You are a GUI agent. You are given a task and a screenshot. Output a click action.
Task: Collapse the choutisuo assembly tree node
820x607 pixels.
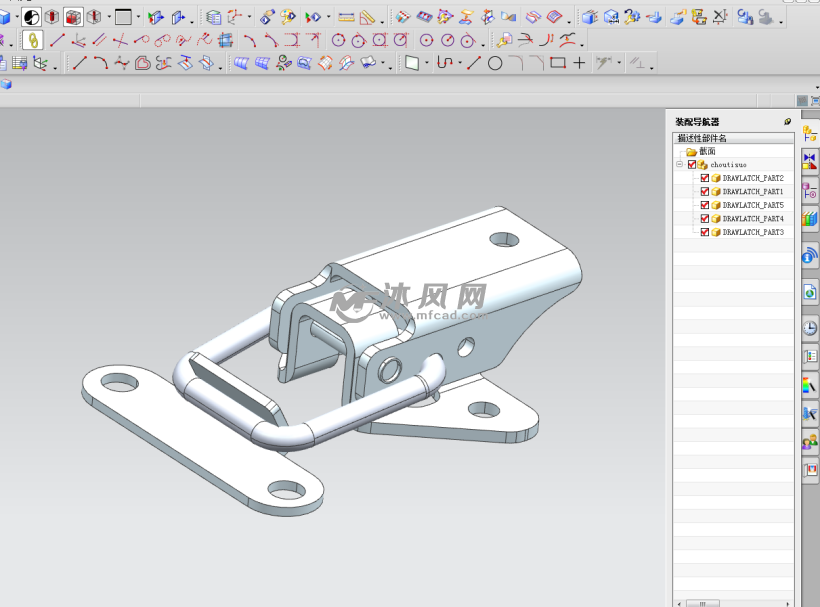pos(680,165)
